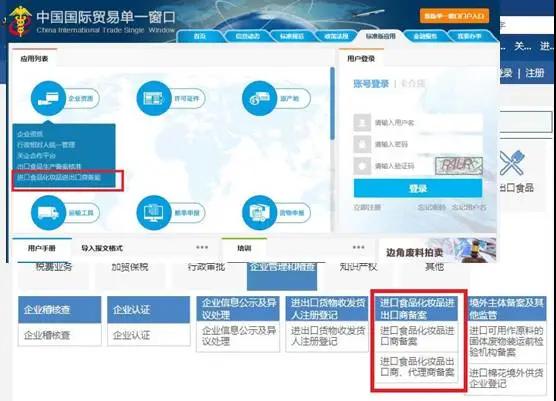Open the 边角废料拍卖 banner
The height and width of the screenshot is (401, 556).
tap(438, 250)
